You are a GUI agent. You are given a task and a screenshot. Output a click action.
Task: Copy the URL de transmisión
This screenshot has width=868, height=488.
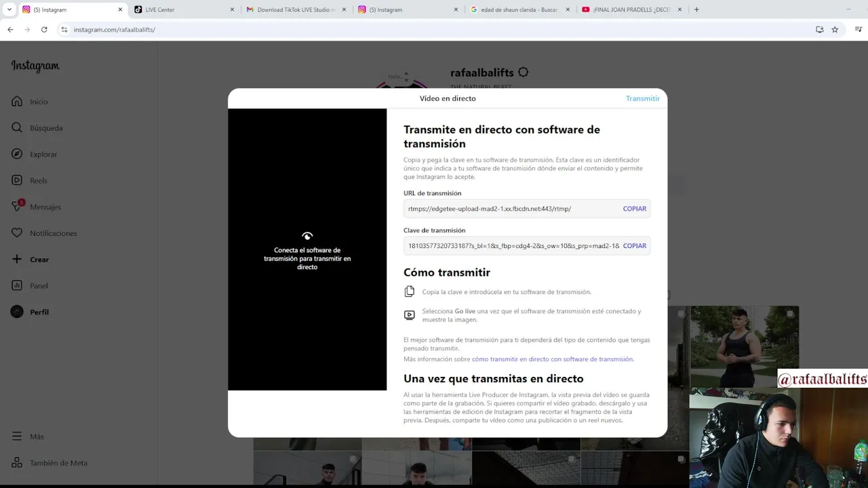(635, 209)
